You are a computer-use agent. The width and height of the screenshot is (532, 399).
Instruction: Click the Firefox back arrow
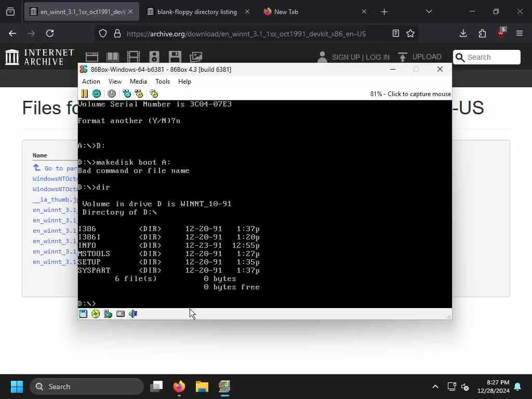(x=12, y=33)
